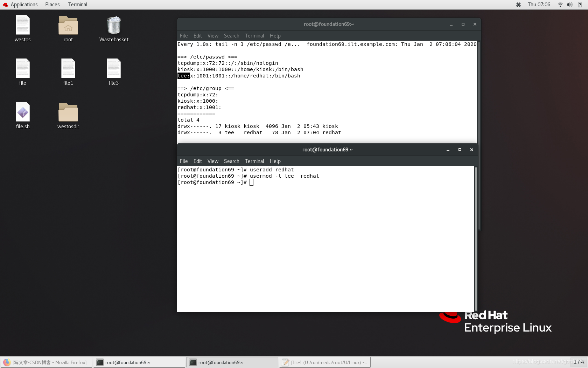
Task: Open Help menu in the front terminal window
Action: pyautogui.click(x=275, y=161)
